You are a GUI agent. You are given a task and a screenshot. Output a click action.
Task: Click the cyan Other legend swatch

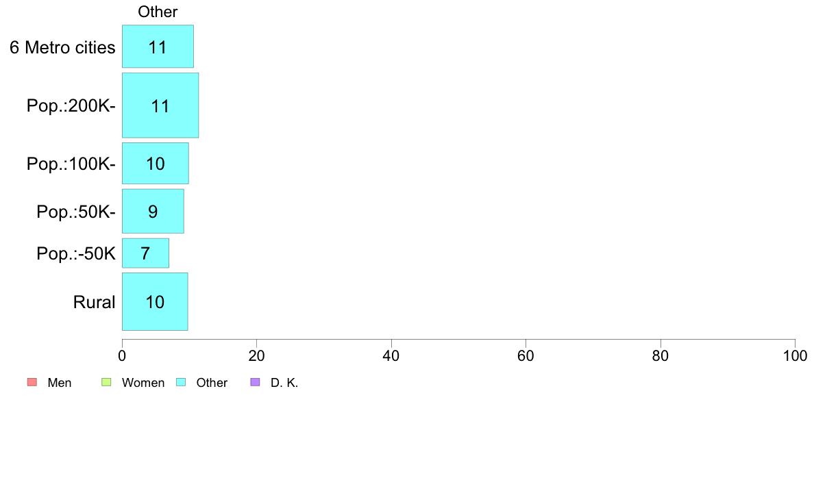181,382
